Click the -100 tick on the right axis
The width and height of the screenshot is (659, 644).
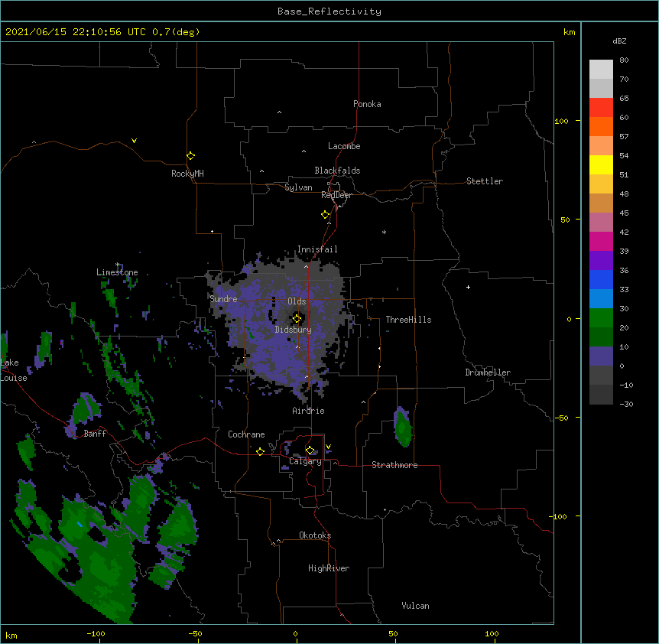coord(559,516)
